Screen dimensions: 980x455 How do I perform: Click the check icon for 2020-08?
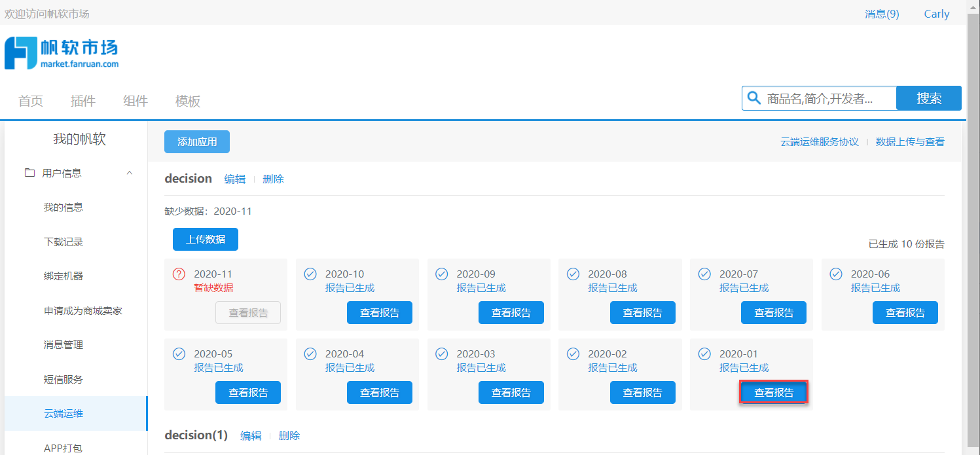click(x=573, y=274)
